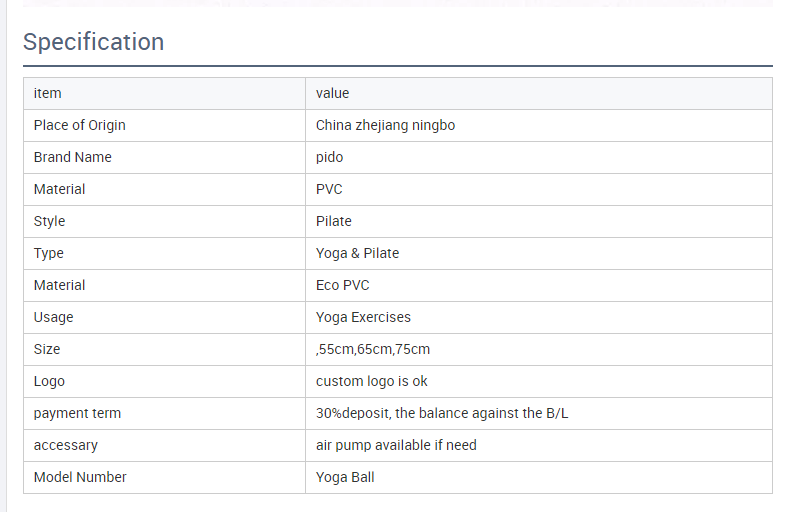Click the 'Style' row label
The width and height of the screenshot is (807, 512).
[49, 221]
